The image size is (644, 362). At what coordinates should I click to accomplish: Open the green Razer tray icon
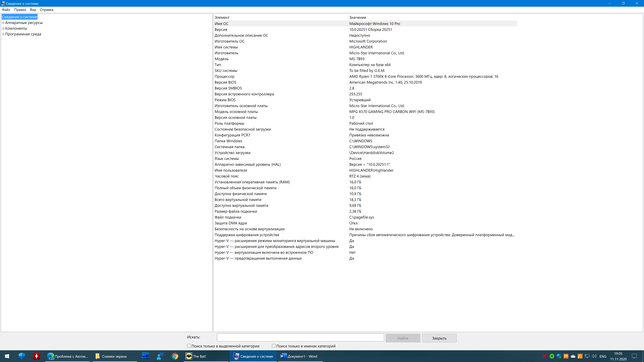pos(552,356)
